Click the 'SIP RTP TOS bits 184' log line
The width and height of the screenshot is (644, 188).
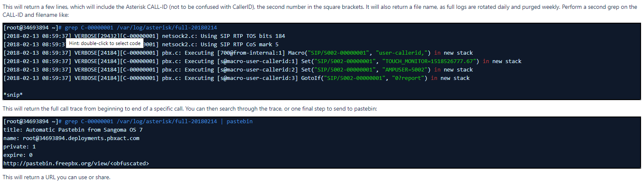click(144, 36)
